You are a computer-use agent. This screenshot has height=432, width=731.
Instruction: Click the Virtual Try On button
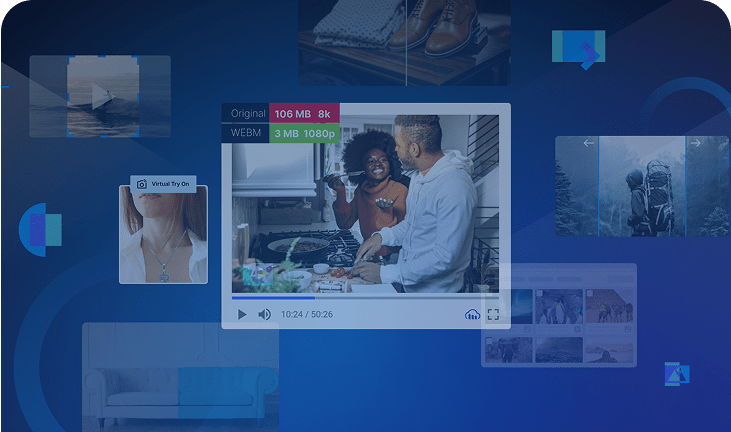coord(163,184)
